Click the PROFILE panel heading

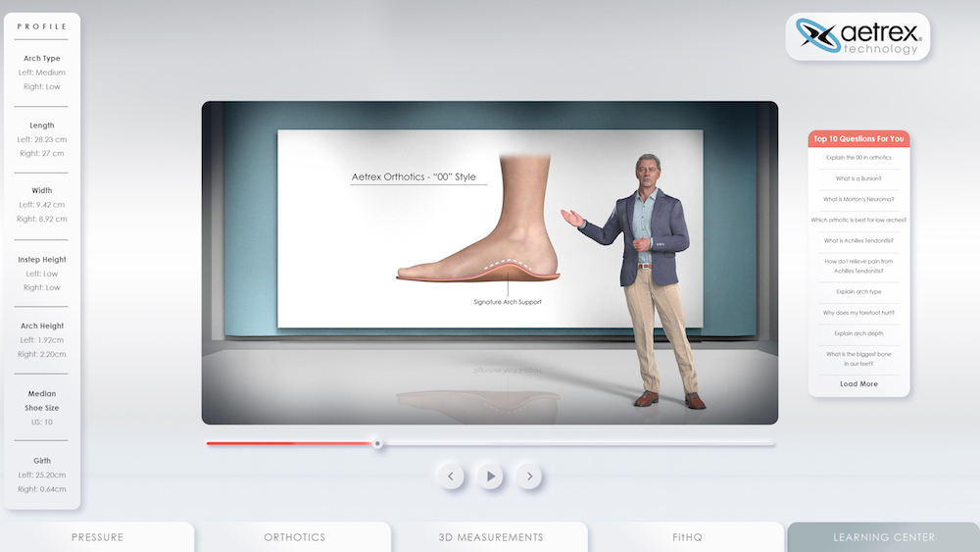42,26
